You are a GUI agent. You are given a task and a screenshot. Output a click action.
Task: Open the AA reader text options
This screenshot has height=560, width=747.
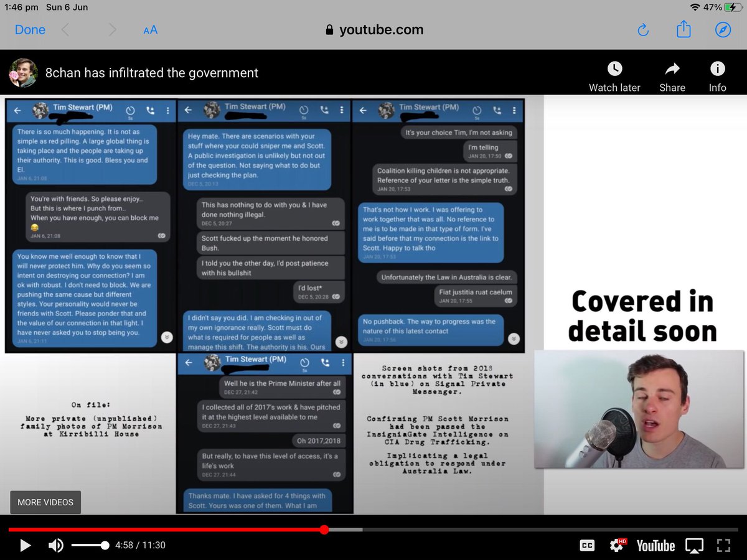150,30
